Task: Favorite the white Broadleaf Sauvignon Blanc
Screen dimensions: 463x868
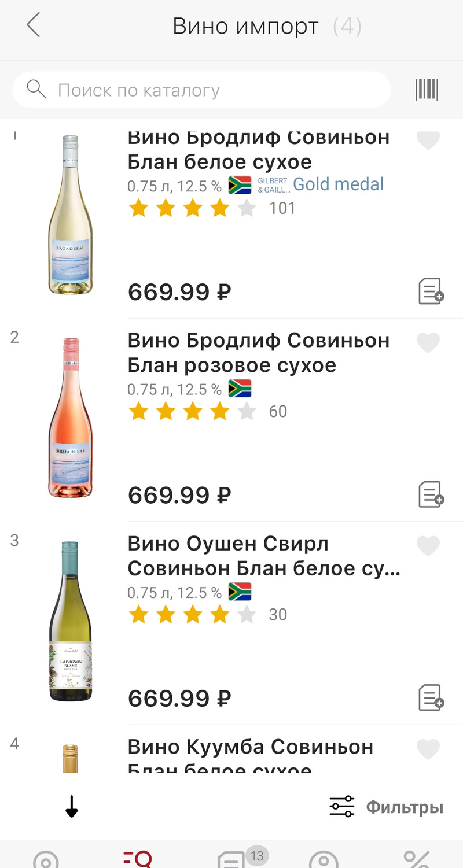Action: coord(428,140)
